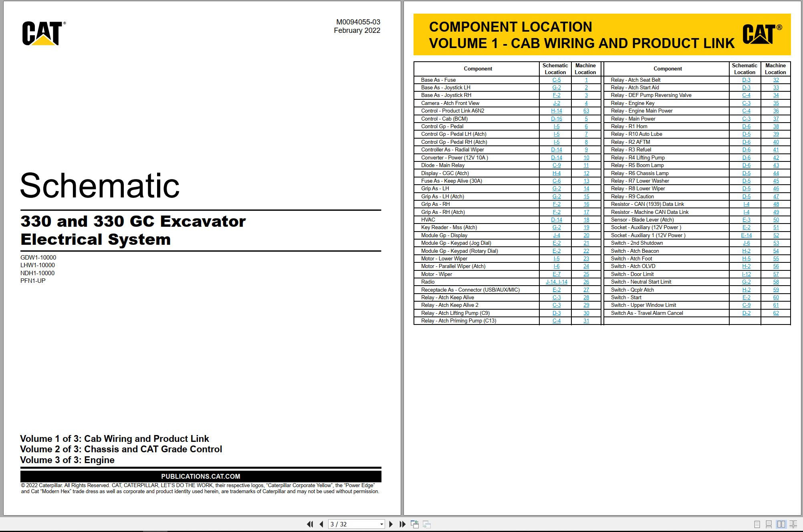
Task: Click the PUBLICATIONS.CAT.COM banner
Action: point(201,476)
